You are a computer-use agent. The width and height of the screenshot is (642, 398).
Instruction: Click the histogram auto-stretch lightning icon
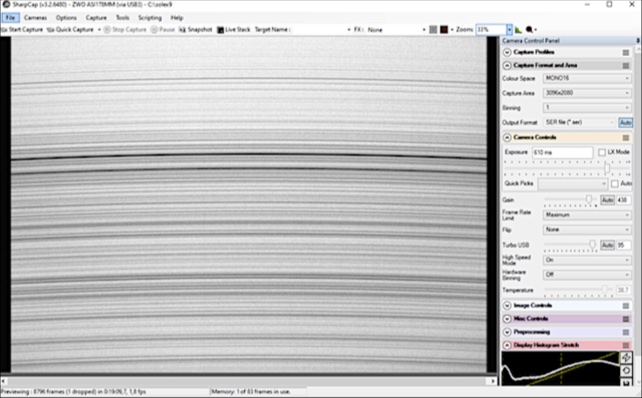(626, 357)
